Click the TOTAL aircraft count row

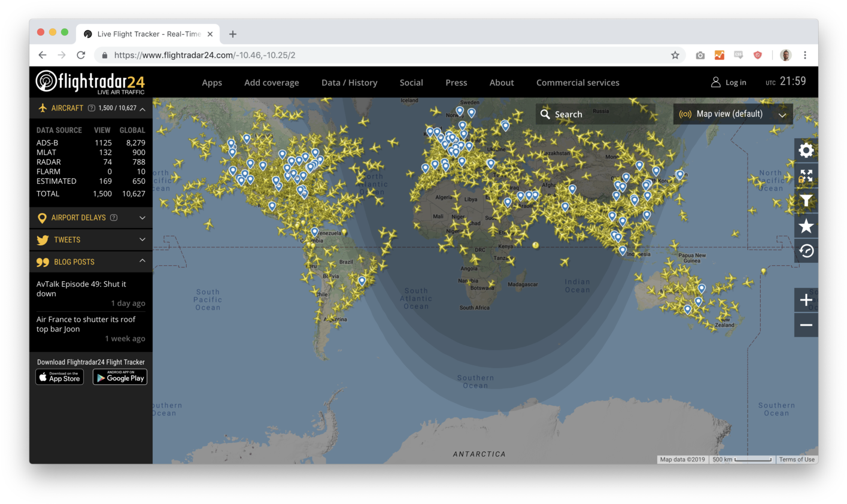tap(91, 193)
